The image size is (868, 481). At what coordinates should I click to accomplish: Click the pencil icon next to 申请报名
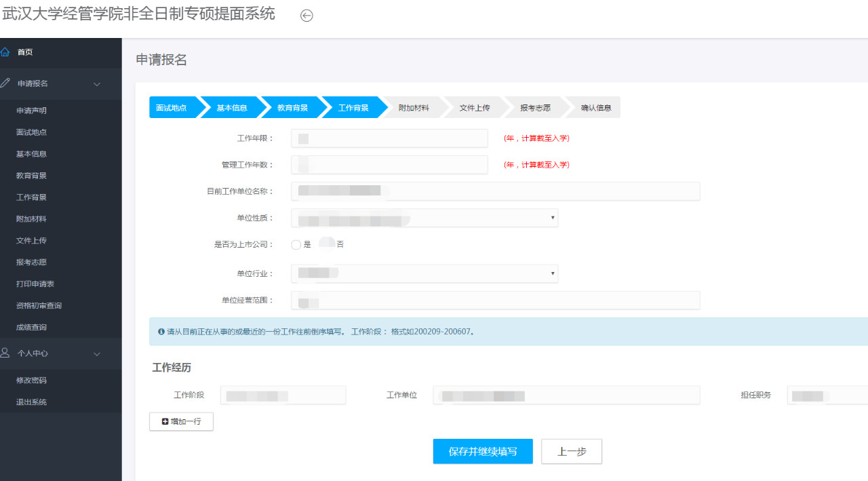(5, 83)
